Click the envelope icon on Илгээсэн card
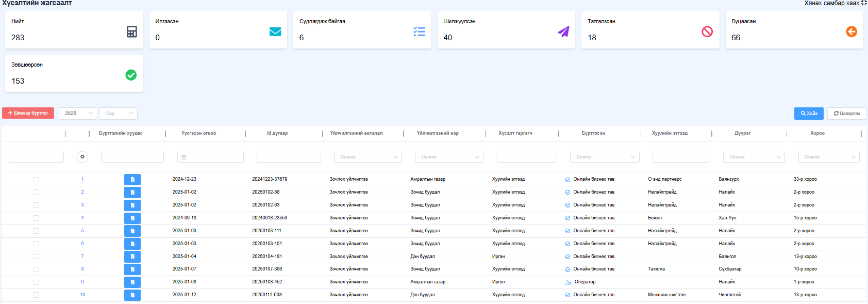Viewport: 868px width, 304px height. (x=275, y=31)
